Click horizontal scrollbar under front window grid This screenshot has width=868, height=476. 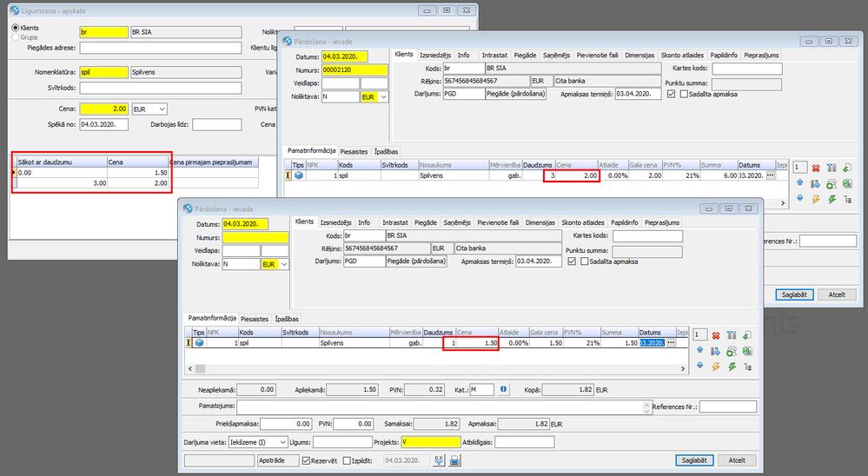[x=436, y=368]
